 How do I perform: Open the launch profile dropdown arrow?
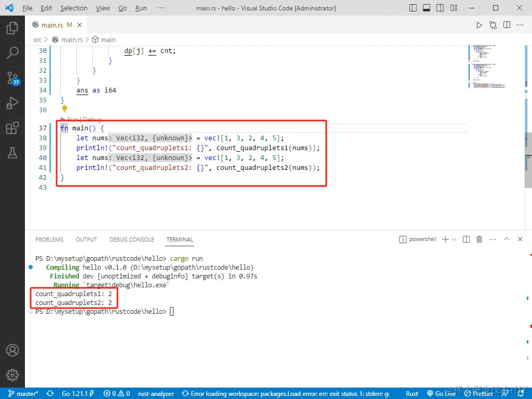pos(454,240)
